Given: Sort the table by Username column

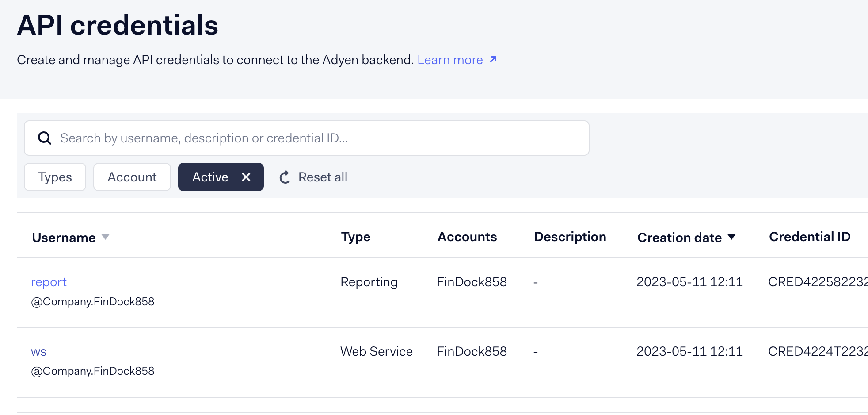Looking at the screenshot, I should (x=65, y=238).
